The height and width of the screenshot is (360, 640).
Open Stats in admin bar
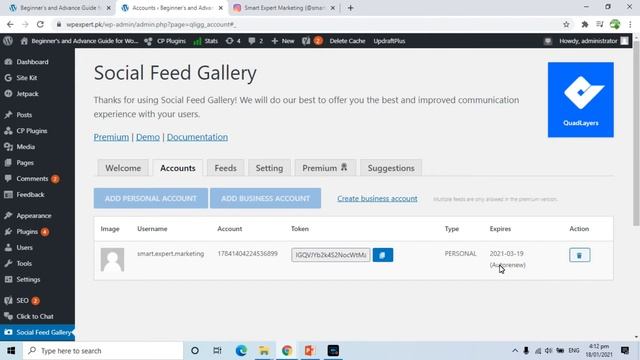[206, 41]
